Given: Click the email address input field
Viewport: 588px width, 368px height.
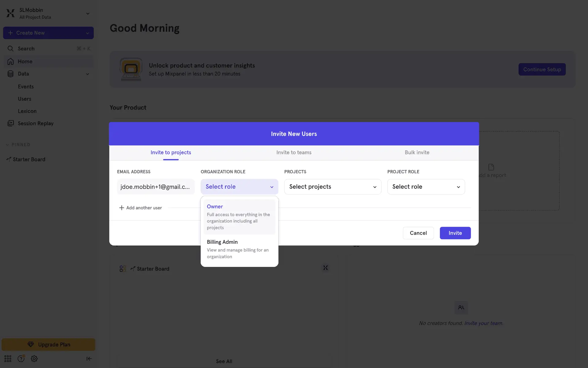Looking at the screenshot, I should (x=155, y=187).
